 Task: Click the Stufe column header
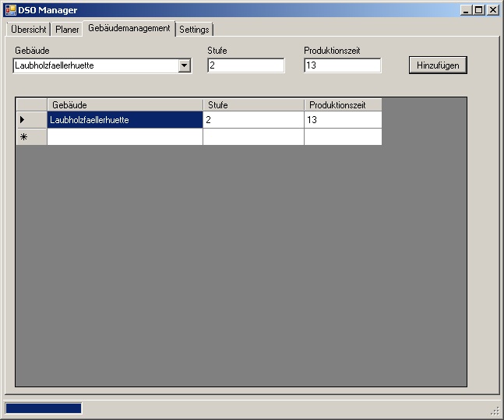pyautogui.click(x=253, y=105)
